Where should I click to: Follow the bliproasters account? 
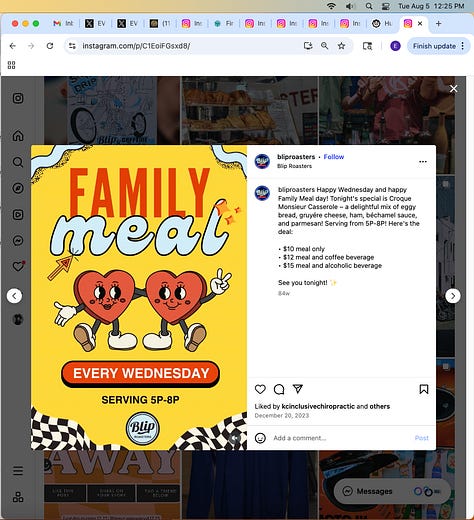334,157
